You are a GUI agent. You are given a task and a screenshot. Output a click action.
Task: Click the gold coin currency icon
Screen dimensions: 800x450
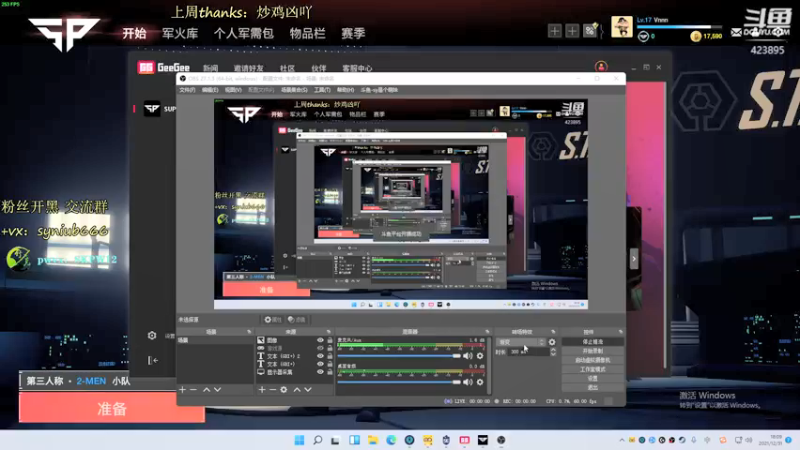tap(695, 36)
